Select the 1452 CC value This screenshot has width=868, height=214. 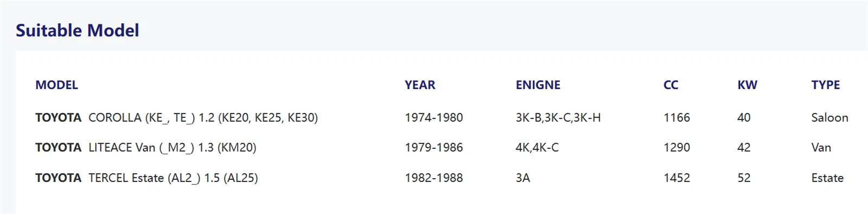tap(677, 178)
